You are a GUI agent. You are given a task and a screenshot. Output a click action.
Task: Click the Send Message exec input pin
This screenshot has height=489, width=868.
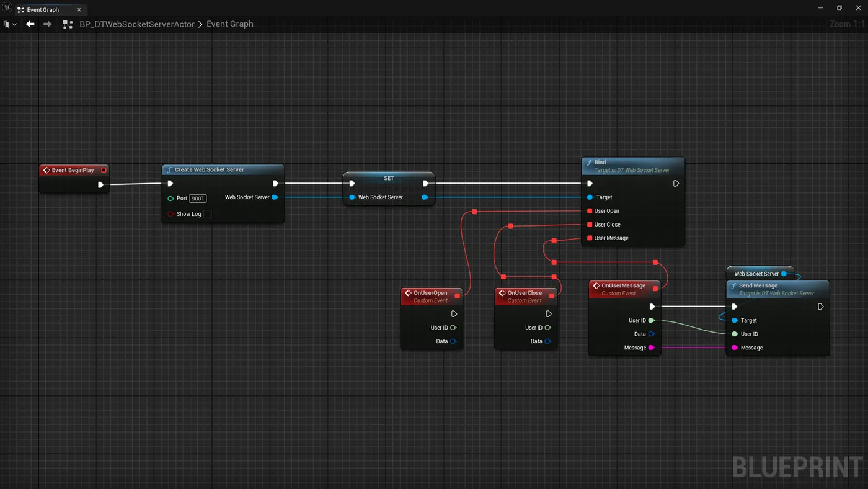(x=735, y=307)
